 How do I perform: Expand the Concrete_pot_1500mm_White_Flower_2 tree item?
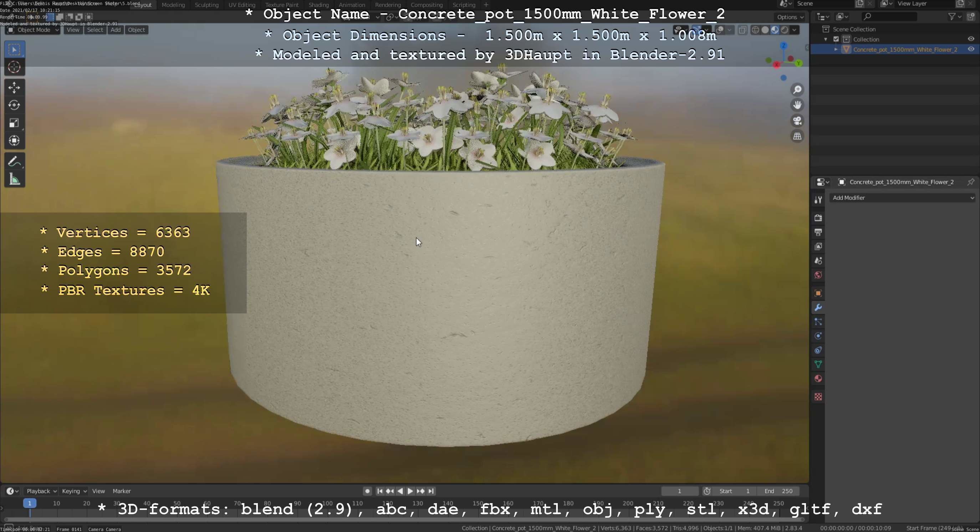click(x=836, y=50)
